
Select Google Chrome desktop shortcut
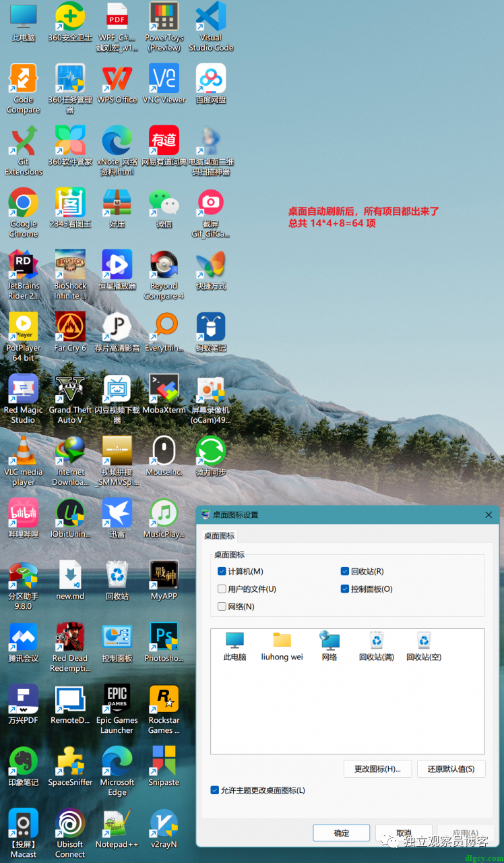pos(23,213)
